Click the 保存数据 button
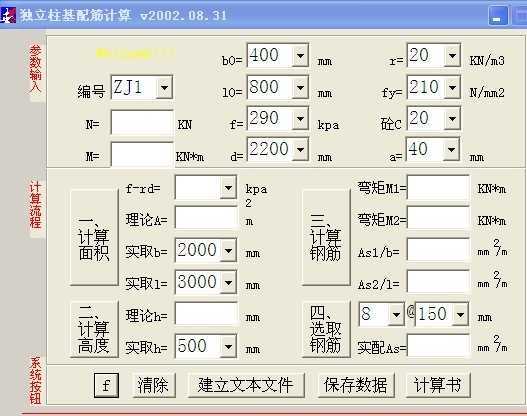 356,385
